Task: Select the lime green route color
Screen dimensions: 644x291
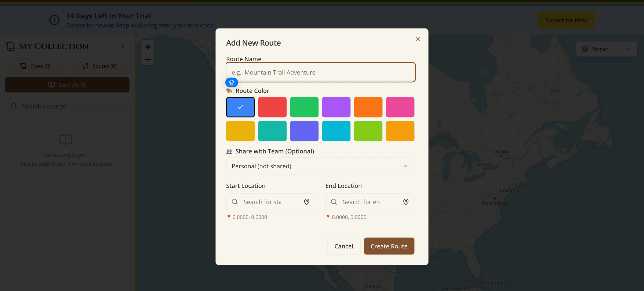Action: click(368, 131)
